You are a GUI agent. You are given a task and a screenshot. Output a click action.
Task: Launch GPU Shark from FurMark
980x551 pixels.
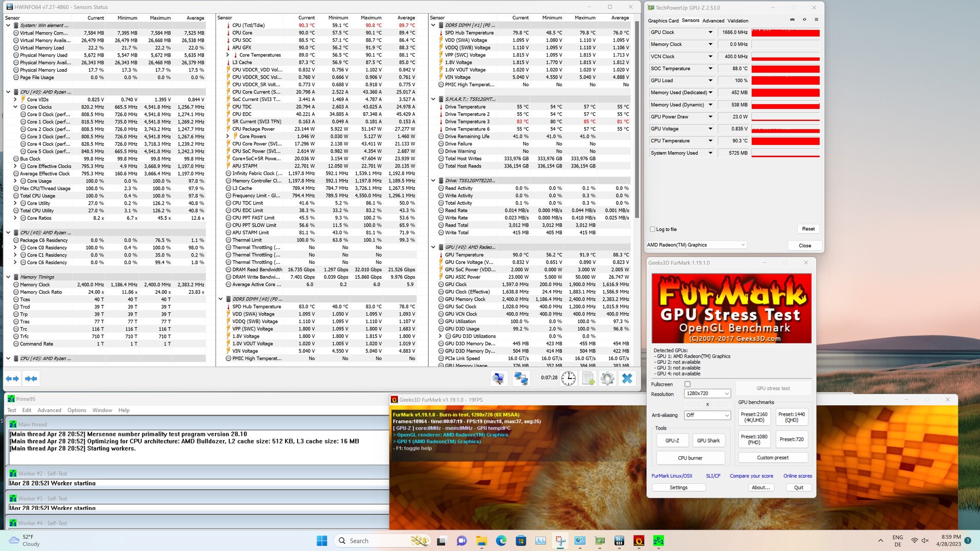708,440
